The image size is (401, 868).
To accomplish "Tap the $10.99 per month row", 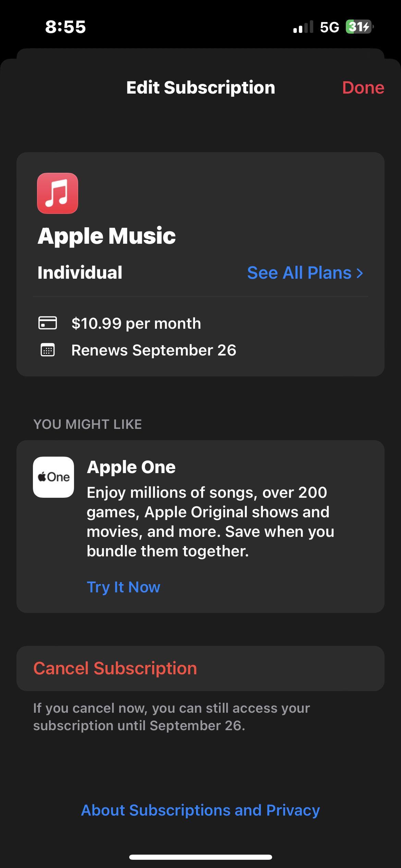I will pyautogui.click(x=136, y=323).
